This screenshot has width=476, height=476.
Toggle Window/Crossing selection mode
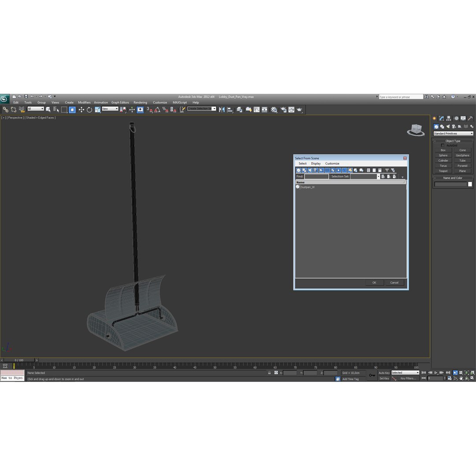tap(72, 110)
